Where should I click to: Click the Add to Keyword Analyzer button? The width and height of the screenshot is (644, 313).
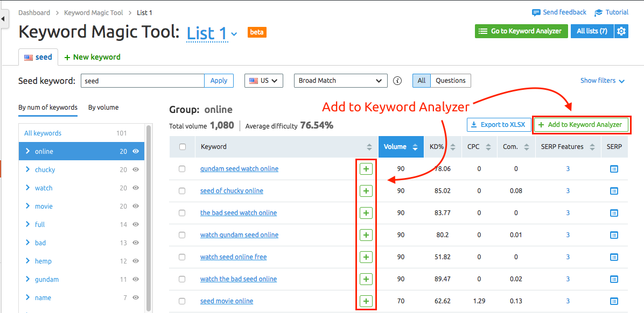click(x=581, y=124)
